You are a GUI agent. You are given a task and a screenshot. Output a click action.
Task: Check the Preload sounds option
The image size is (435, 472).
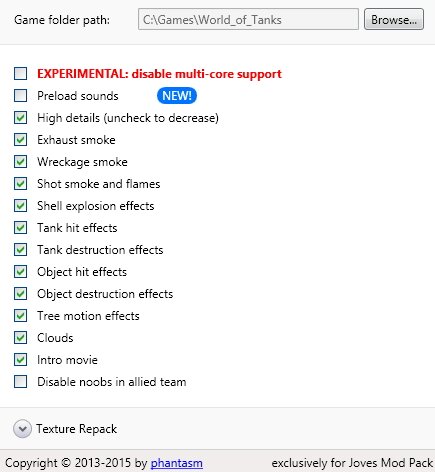(20, 96)
